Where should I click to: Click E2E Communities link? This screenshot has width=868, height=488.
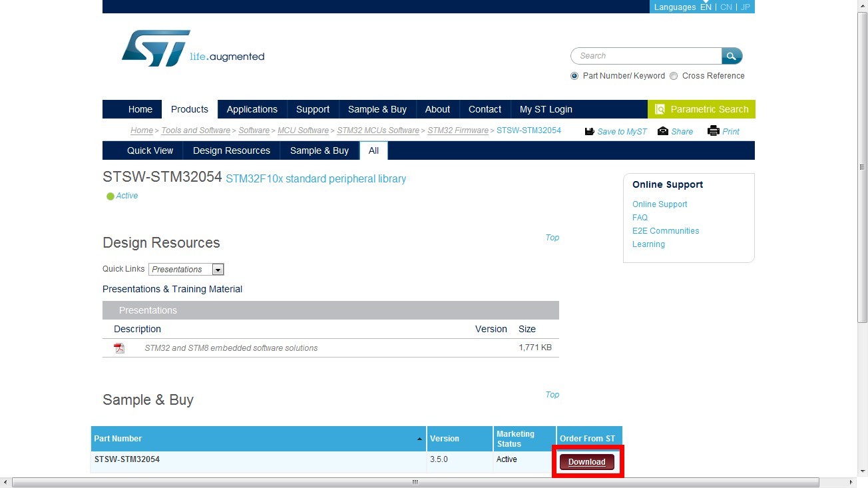click(x=666, y=231)
